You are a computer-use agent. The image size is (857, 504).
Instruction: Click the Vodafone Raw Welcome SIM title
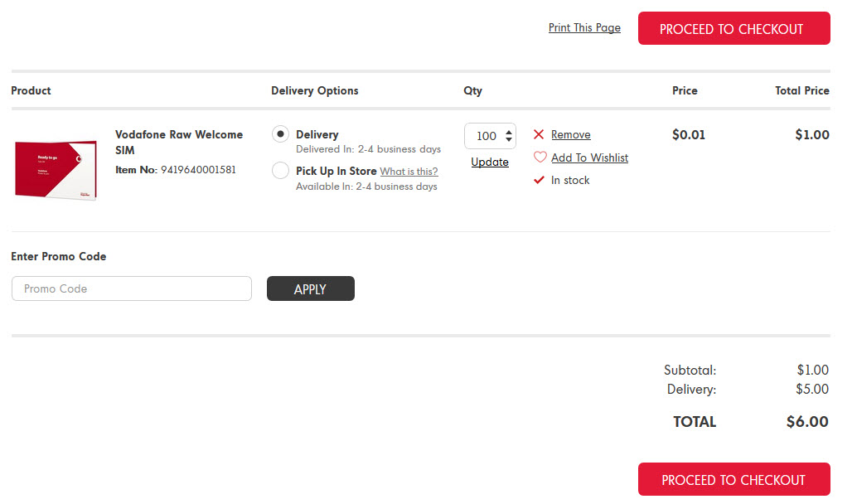pos(179,142)
